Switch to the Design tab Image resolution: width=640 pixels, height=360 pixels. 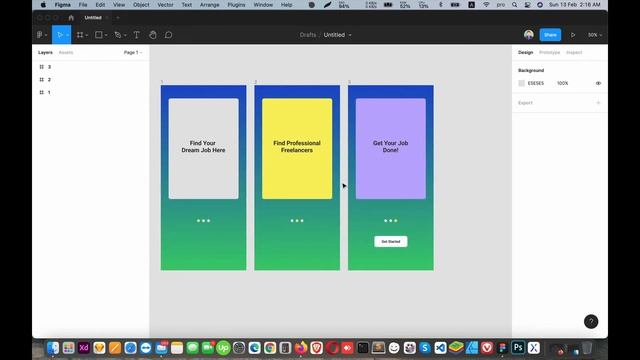[525, 53]
